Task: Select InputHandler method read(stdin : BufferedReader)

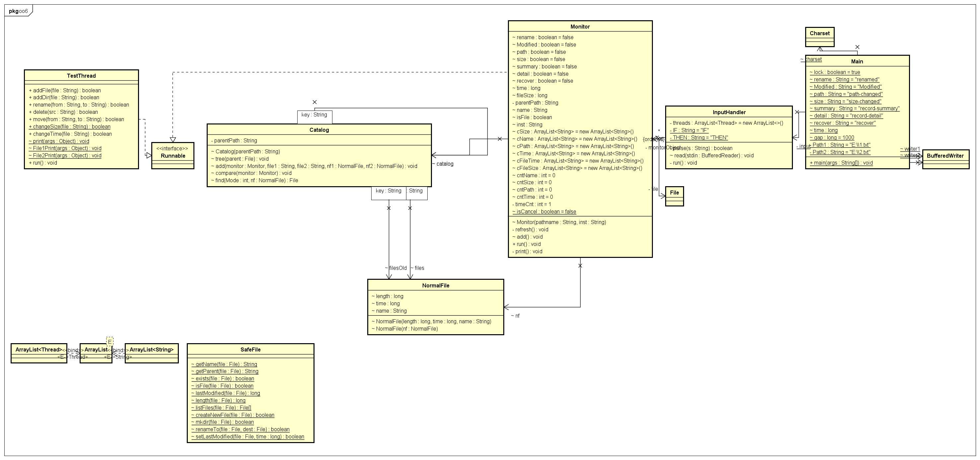Action: [x=711, y=155]
